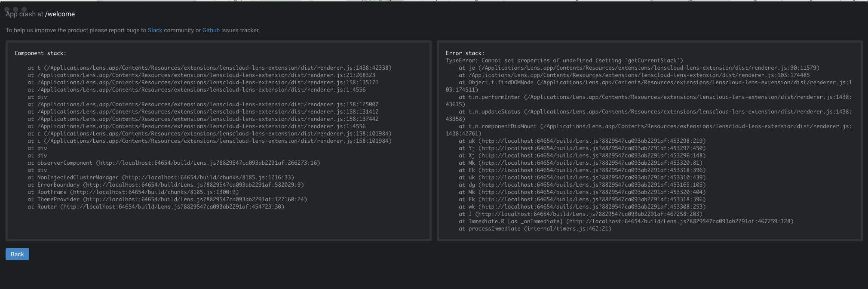
Task: Click the 'at Object.t.findDOMNode' error line
Action: pos(649,86)
